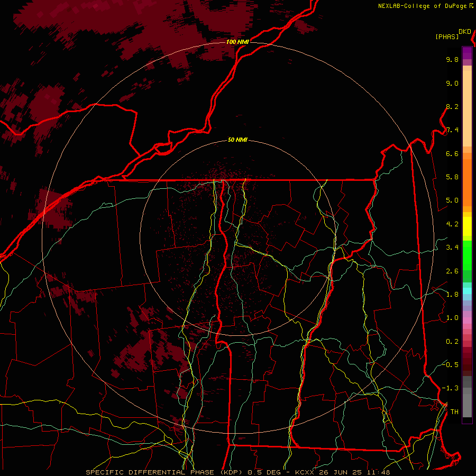Click the -0.5 value on the color scale
This screenshot has height=476, width=476.
tap(451, 364)
